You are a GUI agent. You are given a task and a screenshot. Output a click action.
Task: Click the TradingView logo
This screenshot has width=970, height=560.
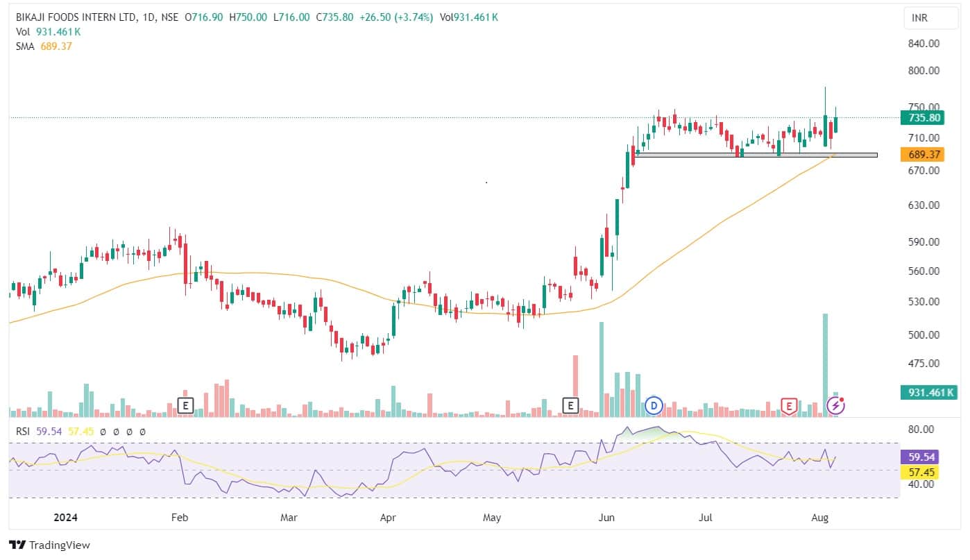click(x=49, y=545)
